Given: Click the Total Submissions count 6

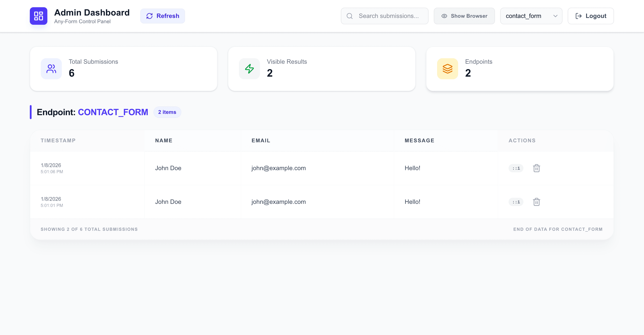Looking at the screenshot, I should click(71, 73).
